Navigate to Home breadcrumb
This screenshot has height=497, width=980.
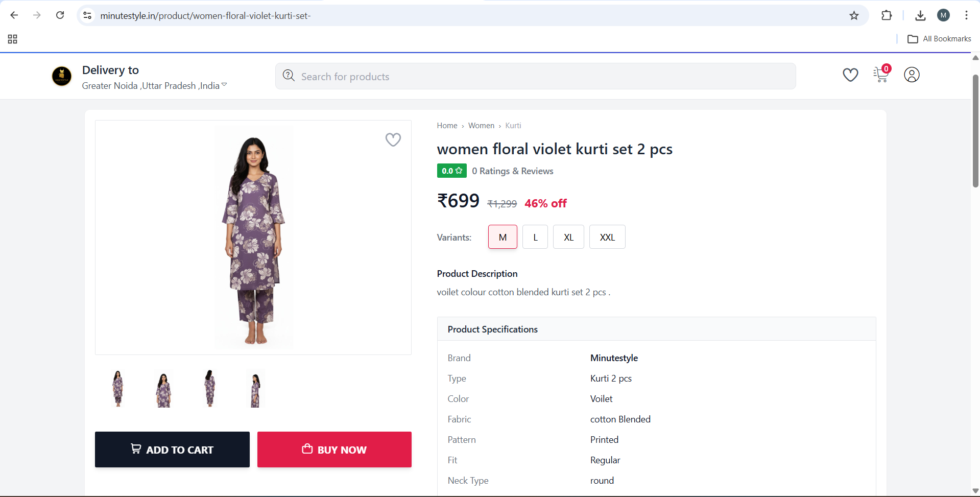[447, 126]
